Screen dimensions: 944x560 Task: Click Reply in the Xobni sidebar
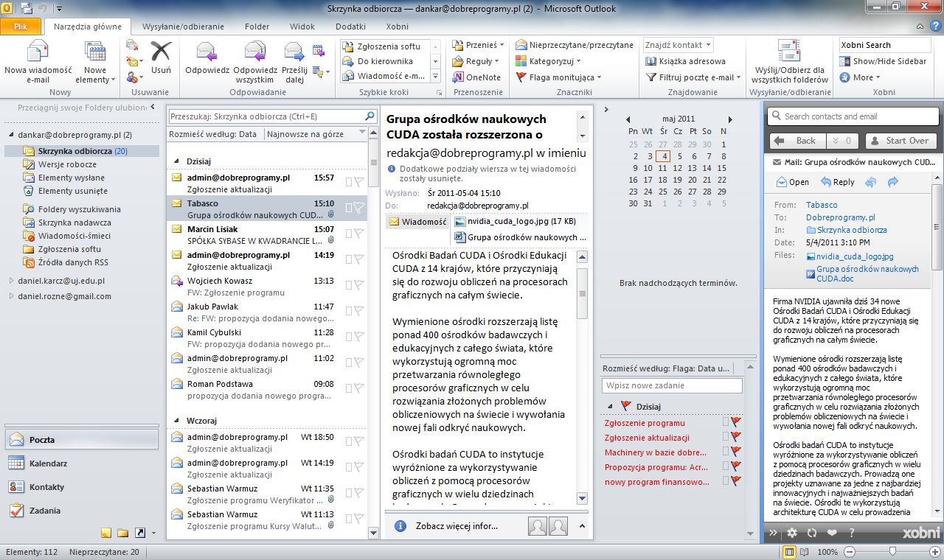(x=837, y=182)
